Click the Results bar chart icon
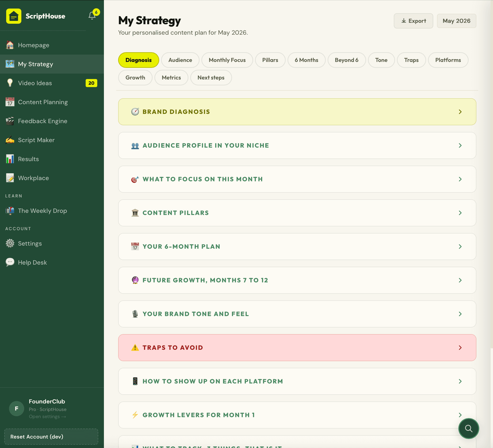The width and height of the screenshot is (493, 448). [10, 159]
